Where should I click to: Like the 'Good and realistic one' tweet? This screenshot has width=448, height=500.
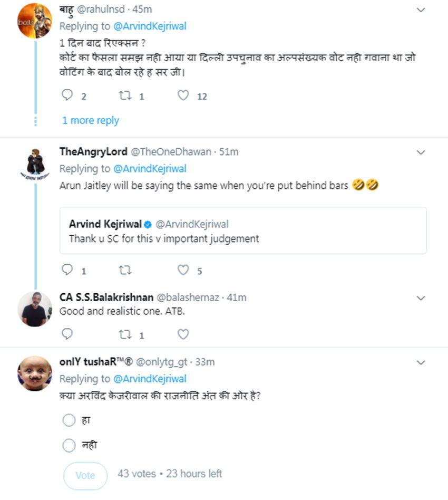tap(183, 334)
